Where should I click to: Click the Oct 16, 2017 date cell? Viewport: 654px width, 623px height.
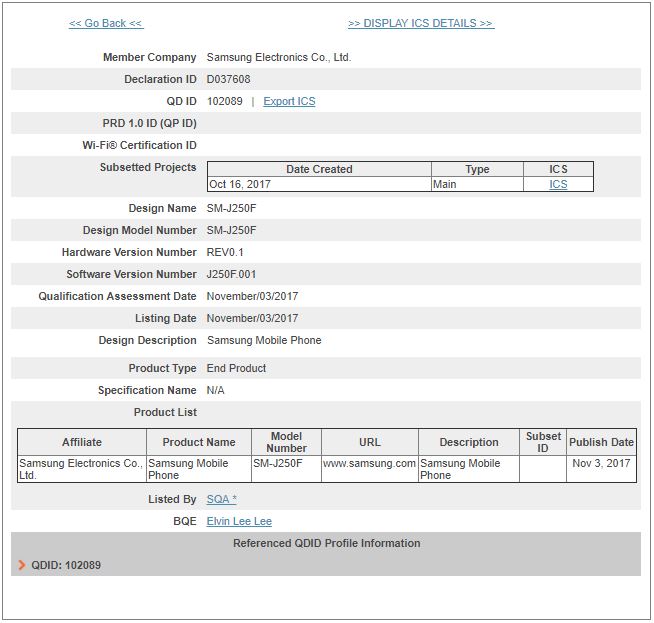319,184
